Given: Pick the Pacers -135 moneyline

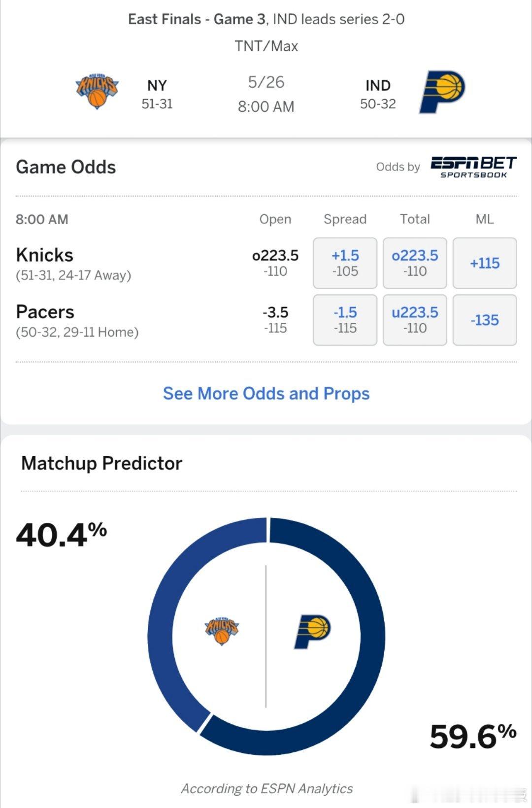Looking at the screenshot, I should click(x=485, y=320).
